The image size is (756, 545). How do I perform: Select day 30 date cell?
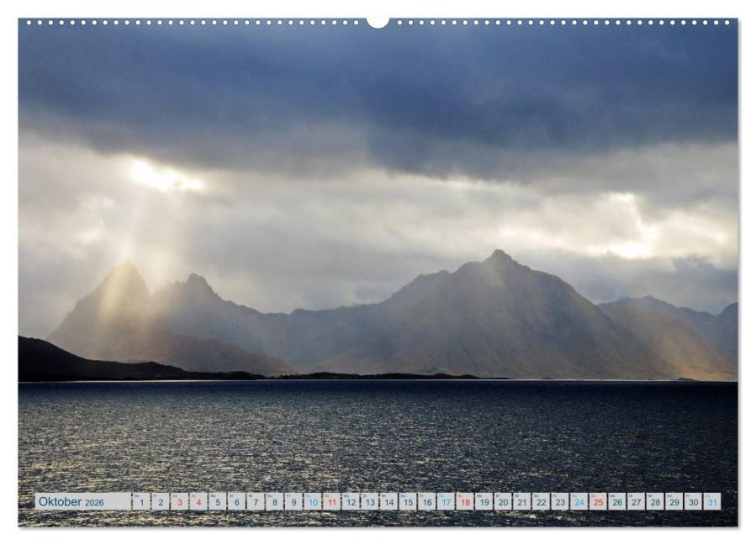pyautogui.click(x=693, y=502)
